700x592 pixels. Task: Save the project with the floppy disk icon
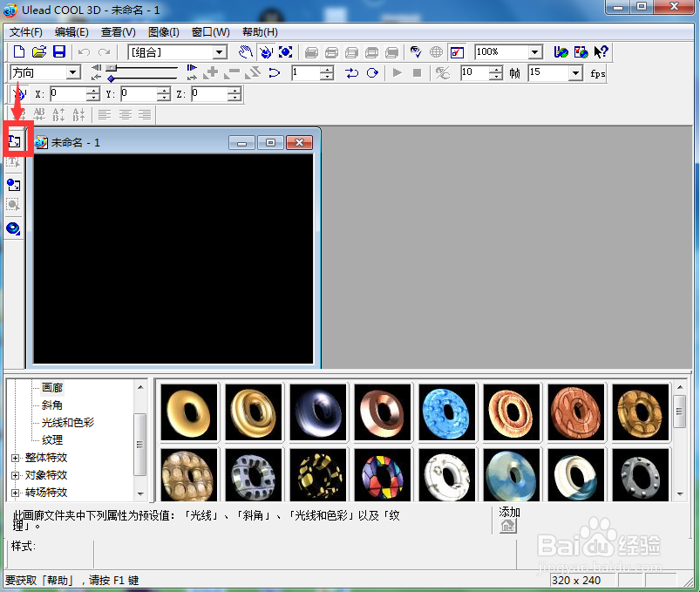tap(59, 52)
